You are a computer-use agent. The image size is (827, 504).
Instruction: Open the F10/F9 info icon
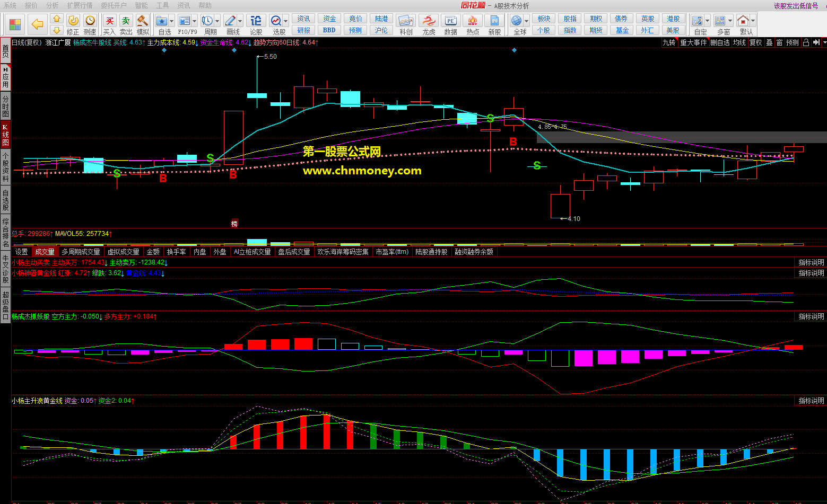click(185, 21)
